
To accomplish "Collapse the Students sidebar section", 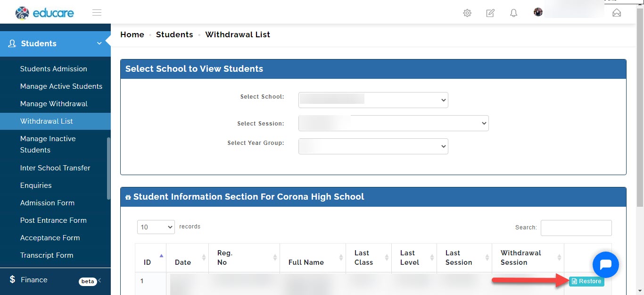I will 99,43.
